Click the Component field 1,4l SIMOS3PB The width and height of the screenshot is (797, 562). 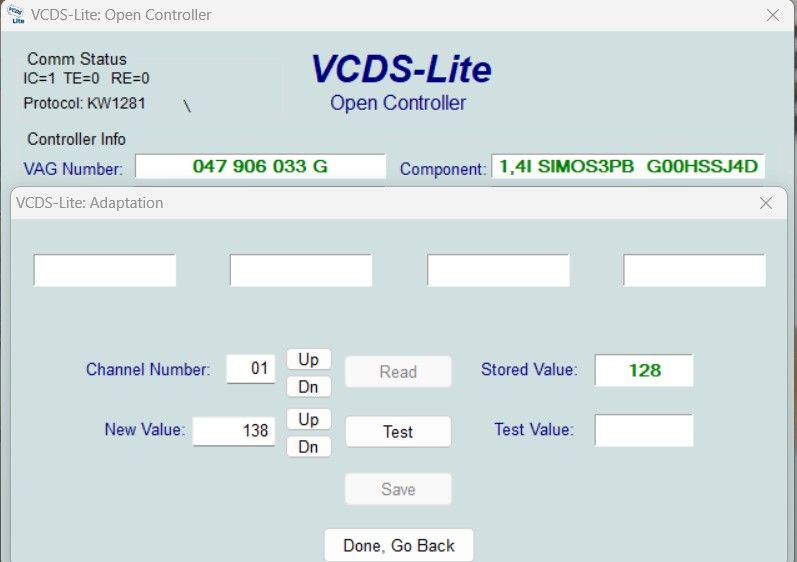(628, 167)
